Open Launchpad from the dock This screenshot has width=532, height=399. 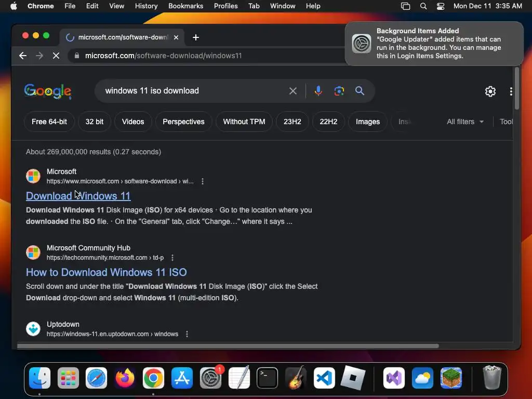coord(68,378)
